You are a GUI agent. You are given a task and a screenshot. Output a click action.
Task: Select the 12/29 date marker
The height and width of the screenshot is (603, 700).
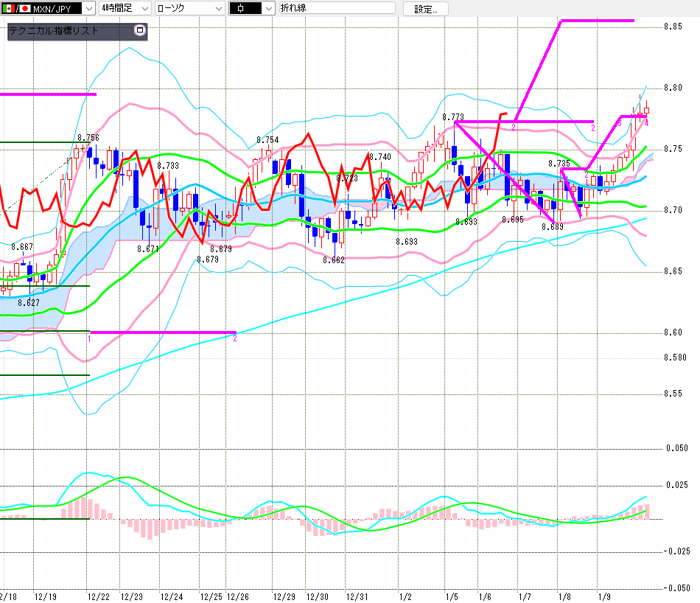point(284,596)
